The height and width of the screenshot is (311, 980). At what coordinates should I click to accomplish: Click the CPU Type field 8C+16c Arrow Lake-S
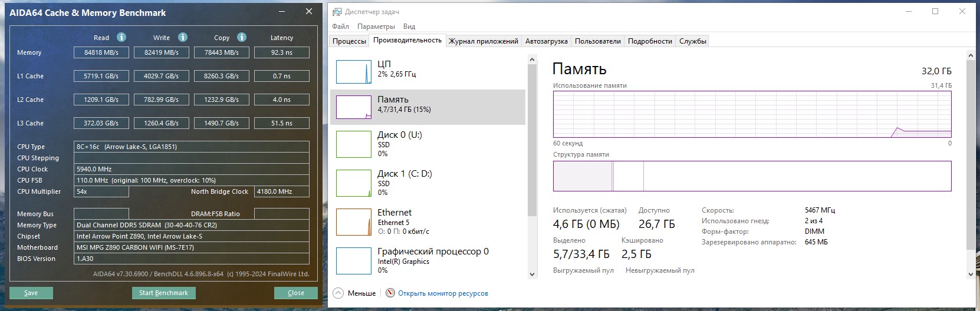point(192,147)
